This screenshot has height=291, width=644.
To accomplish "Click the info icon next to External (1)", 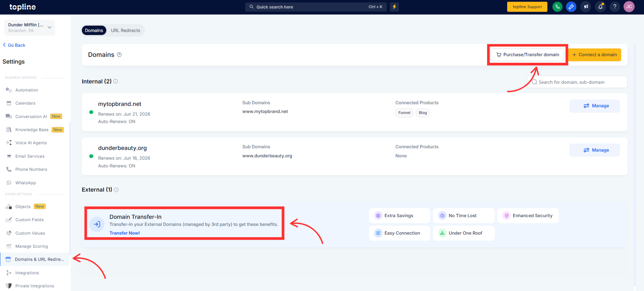I will (116, 190).
